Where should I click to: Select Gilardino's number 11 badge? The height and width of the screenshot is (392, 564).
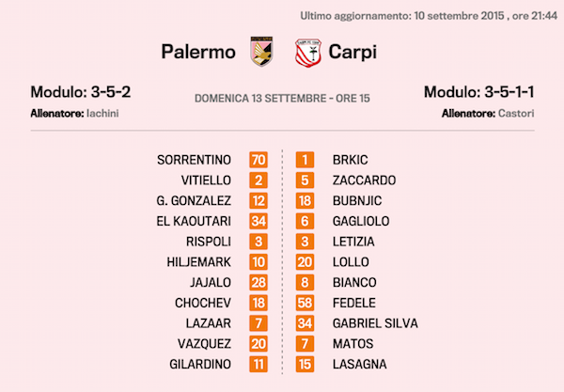pyautogui.click(x=258, y=364)
